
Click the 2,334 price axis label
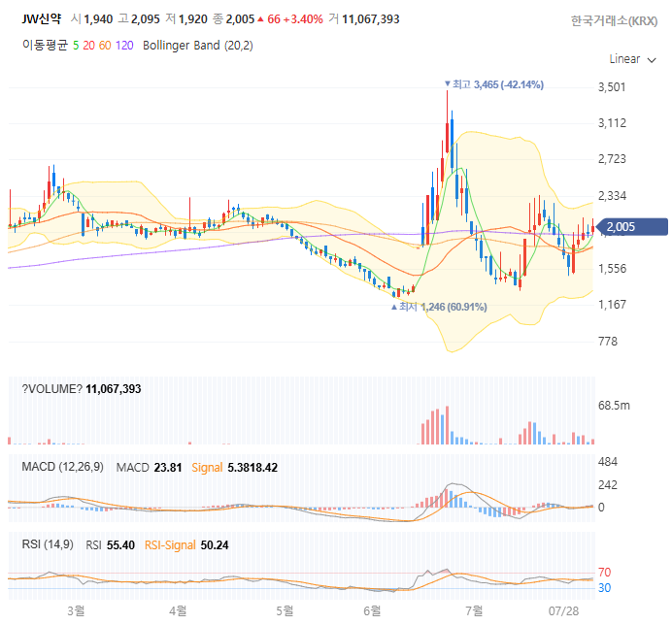tap(612, 196)
